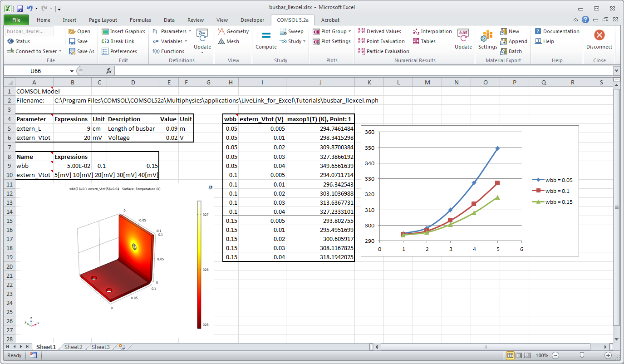The width and height of the screenshot is (624, 364).
Task: Click the Tables button
Action: point(424,41)
